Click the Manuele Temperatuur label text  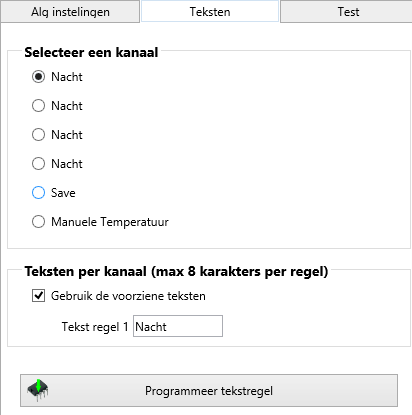pyautogui.click(x=110, y=222)
